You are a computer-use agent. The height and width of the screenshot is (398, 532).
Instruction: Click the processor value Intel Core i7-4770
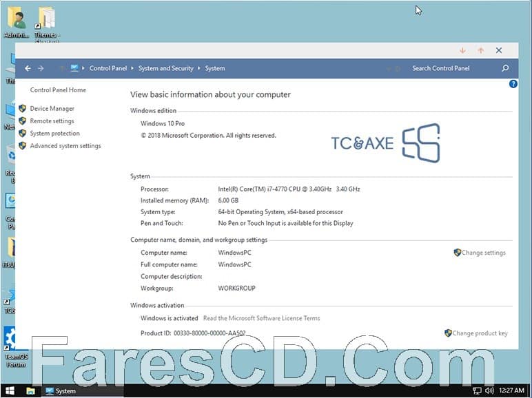coord(289,189)
